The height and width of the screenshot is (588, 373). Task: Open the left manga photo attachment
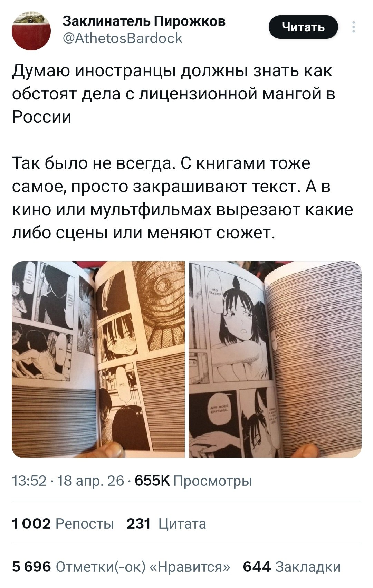[x=98, y=360]
